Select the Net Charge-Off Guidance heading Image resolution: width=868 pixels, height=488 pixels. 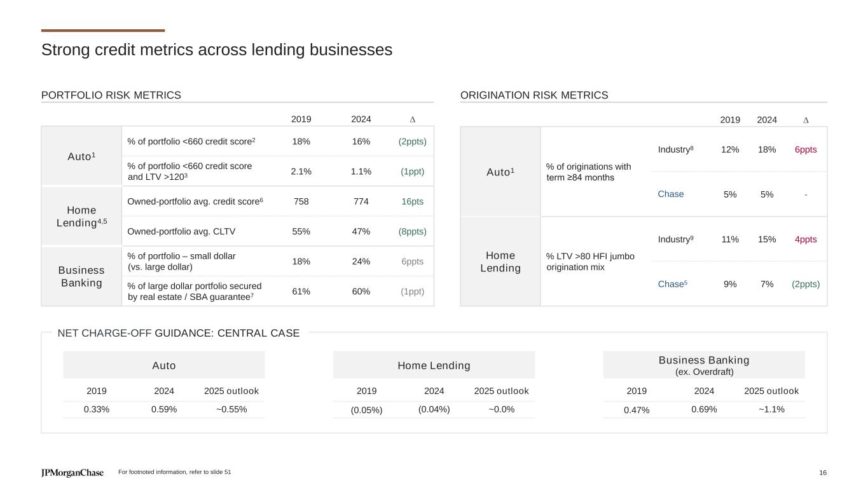[x=178, y=333]
